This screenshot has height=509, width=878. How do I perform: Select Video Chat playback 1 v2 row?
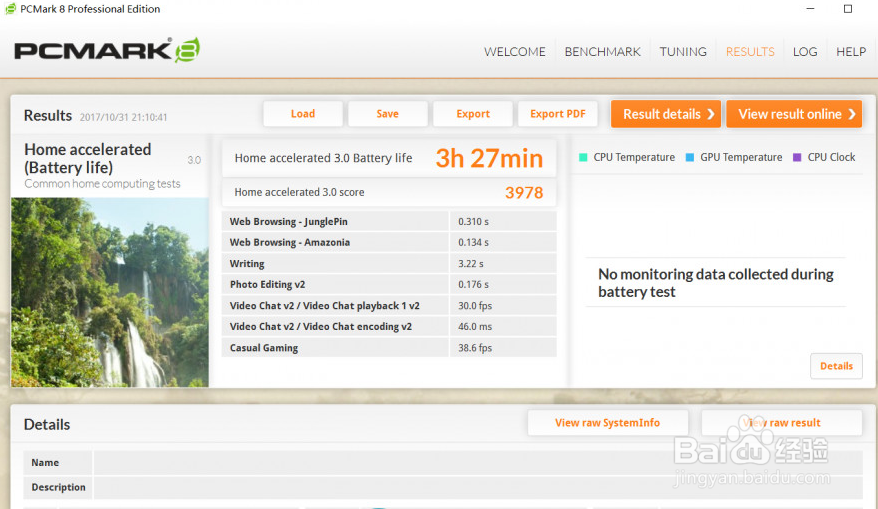pyautogui.click(x=389, y=306)
